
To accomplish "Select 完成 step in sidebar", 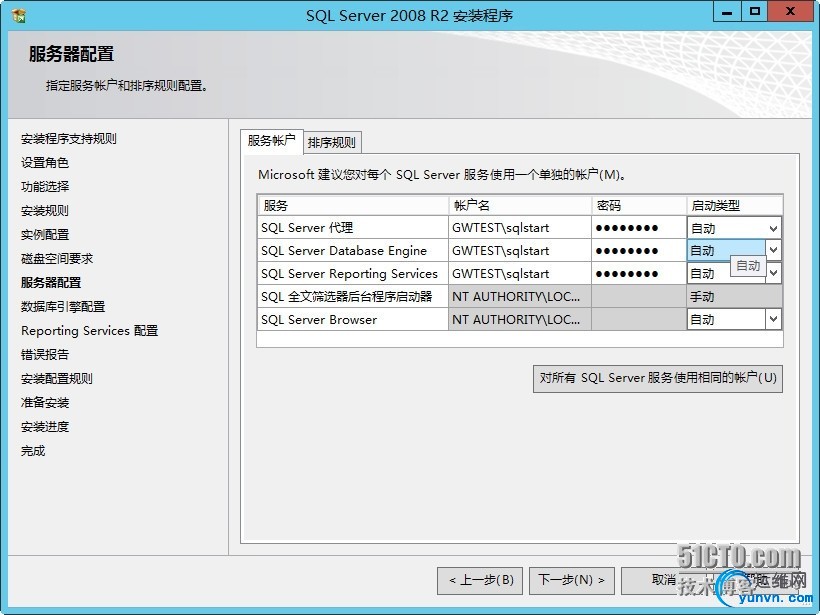I will pos(33,451).
